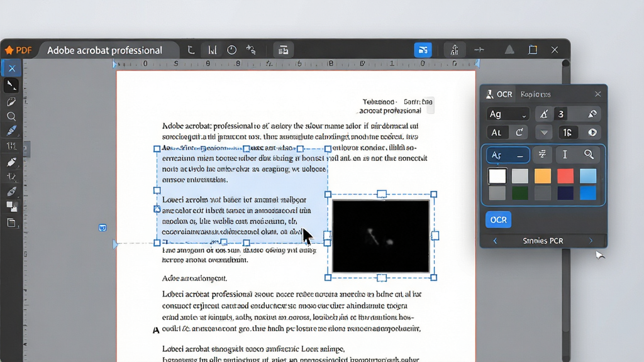Screen dimensions: 644x362
Task: Switch to the OCR tab in the panel
Action: (x=499, y=94)
